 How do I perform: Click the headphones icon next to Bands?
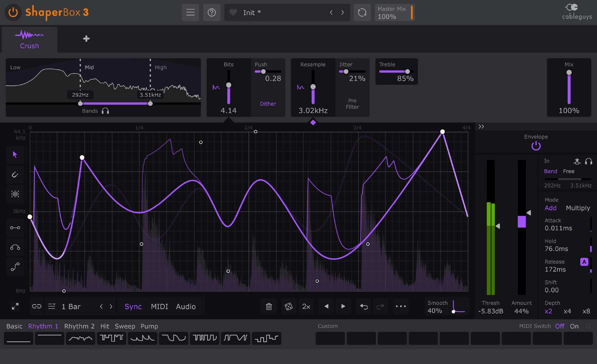[105, 111]
